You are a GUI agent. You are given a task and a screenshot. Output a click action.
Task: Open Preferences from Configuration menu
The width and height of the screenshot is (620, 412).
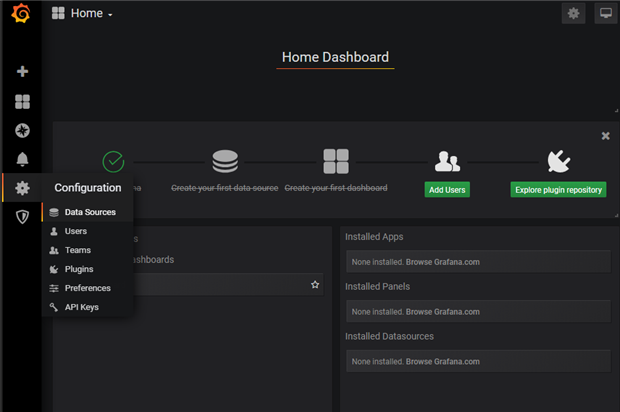(88, 288)
